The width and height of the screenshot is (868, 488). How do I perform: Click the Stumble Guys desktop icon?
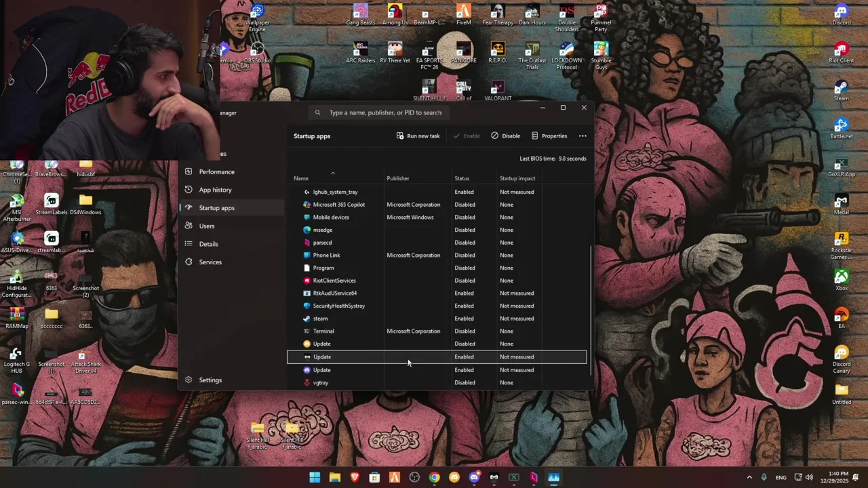[x=601, y=56]
